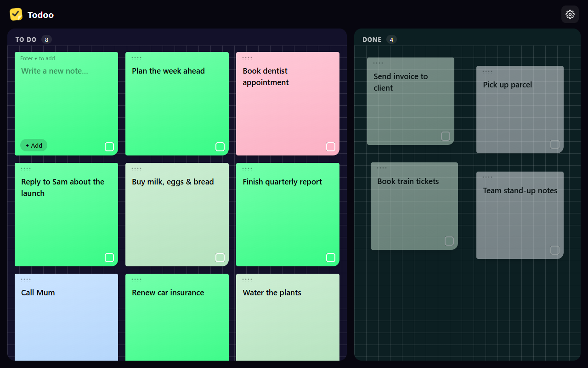Select the dots handle on Reply to Sam note
Image resolution: width=588 pixels, height=368 pixels.
pyautogui.click(x=26, y=168)
